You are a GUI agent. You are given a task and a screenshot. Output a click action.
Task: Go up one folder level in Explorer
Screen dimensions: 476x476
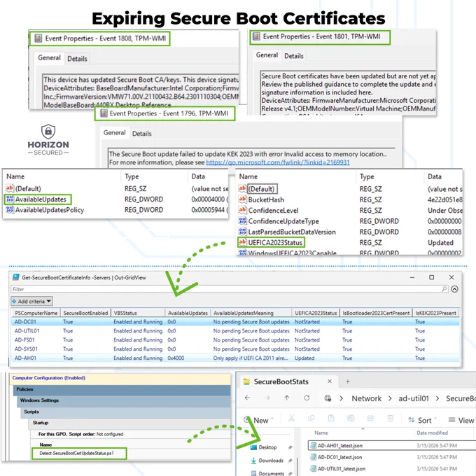point(287,398)
